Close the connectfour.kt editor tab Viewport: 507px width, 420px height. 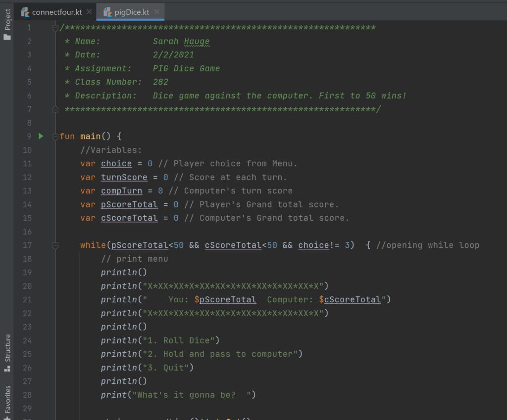(89, 12)
